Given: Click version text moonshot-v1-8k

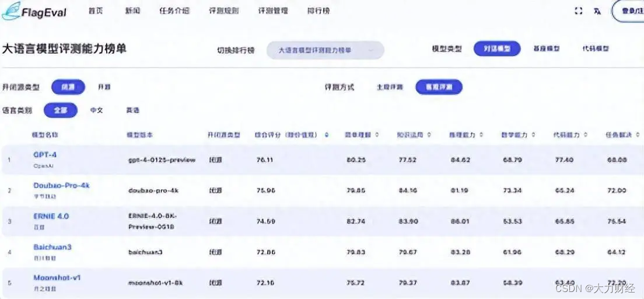Looking at the screenshot, I should [x=155, y=283].
